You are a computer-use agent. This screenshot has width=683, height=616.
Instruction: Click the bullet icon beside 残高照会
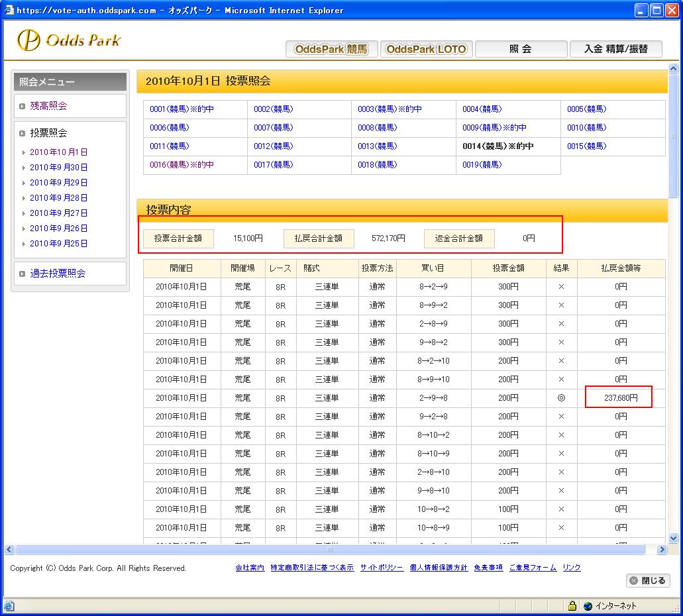[22, 106]
